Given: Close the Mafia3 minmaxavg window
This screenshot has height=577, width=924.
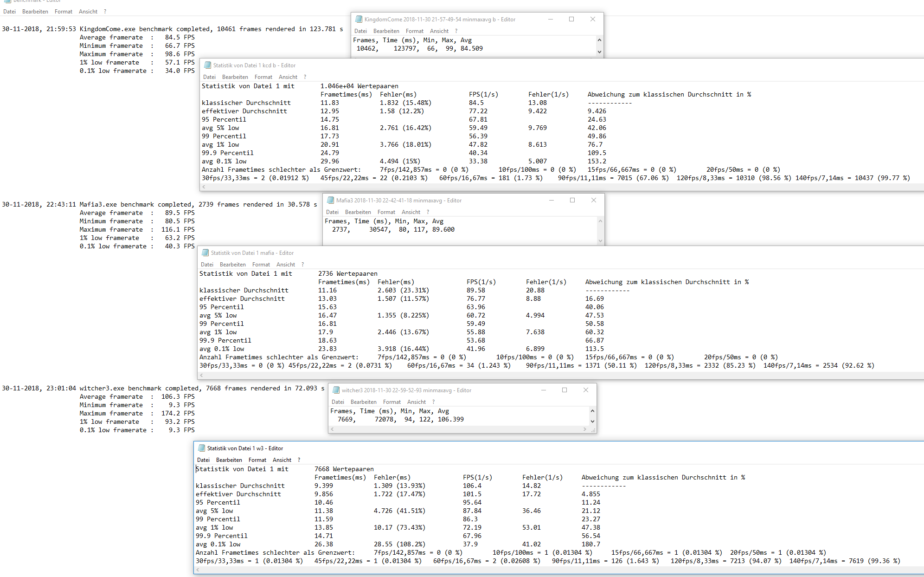Looking at the screenshot, I should 593,201.
